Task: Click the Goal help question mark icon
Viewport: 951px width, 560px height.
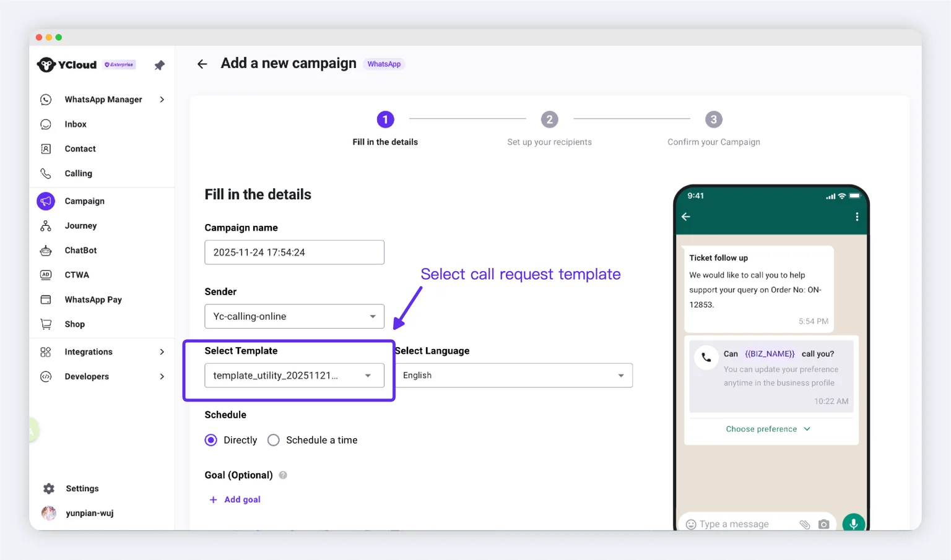Action: click(283, 475)
